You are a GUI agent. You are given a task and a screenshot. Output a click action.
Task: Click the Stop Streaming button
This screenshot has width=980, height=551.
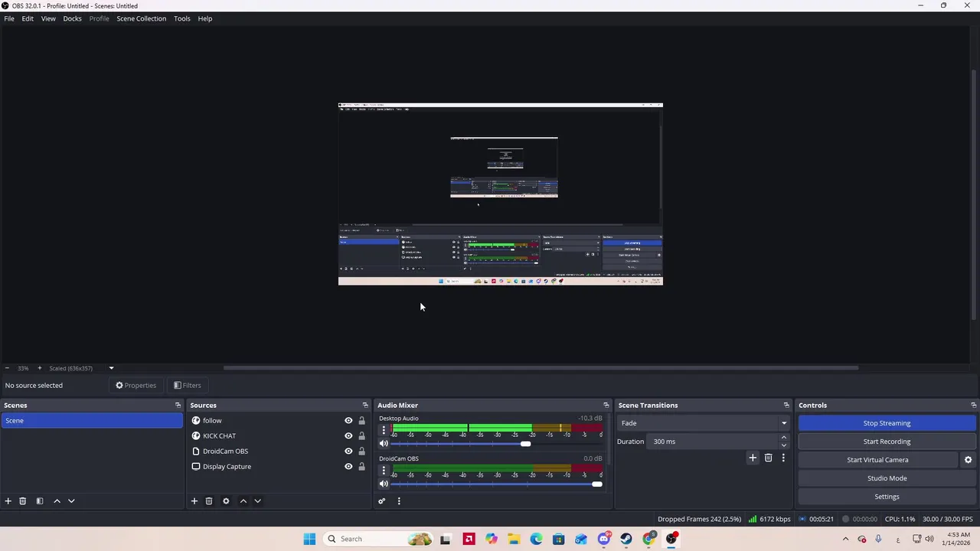click(x=887, y=423)
